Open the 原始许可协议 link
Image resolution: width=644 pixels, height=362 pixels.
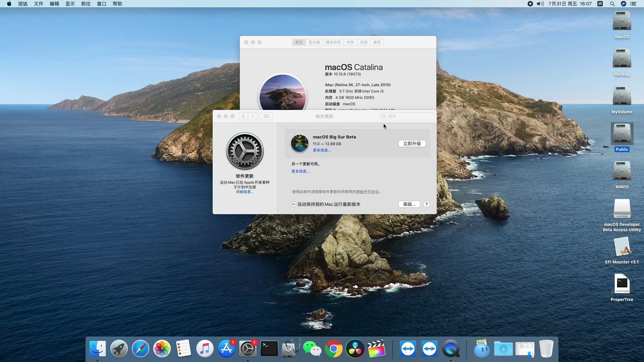click(367, 192)
